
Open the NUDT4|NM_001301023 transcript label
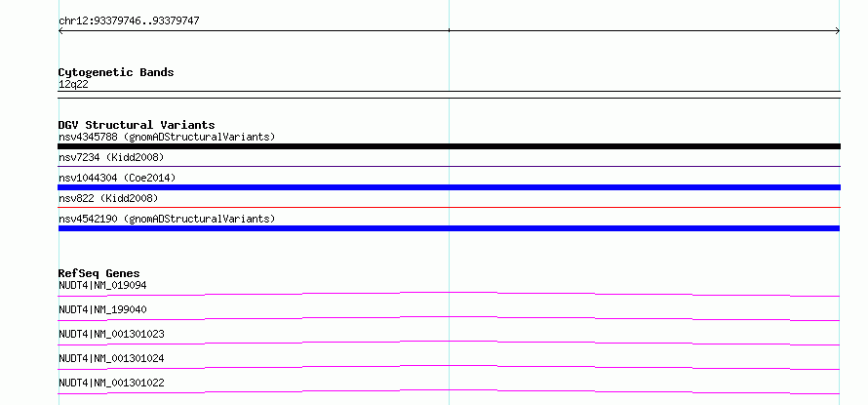coord(111,334)
